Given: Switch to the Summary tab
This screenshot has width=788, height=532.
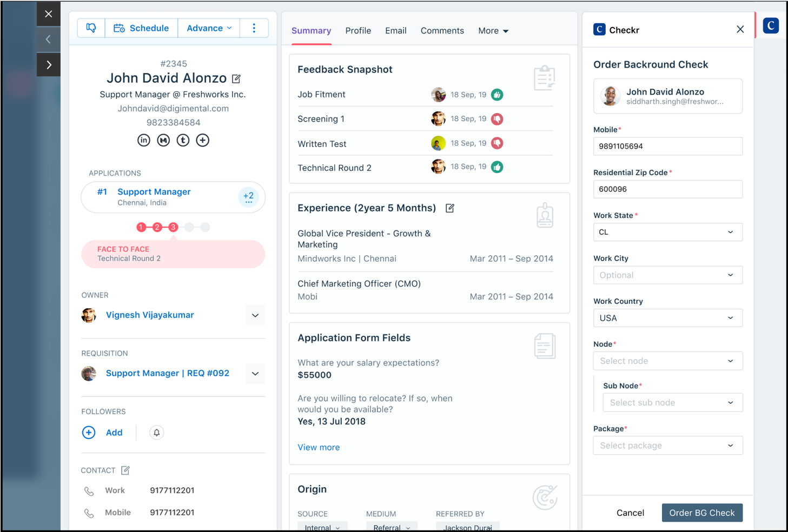Looking at the screenshot, I should 312,31.
